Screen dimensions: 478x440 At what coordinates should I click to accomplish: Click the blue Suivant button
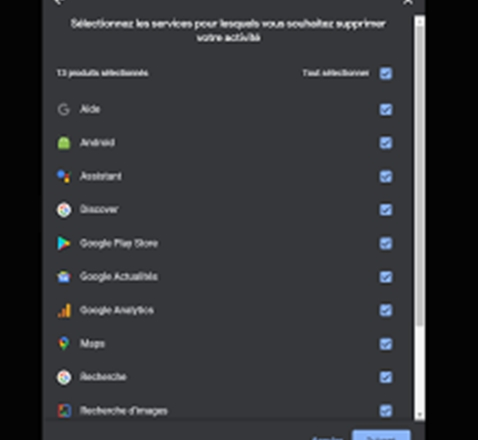coord(381,436)
